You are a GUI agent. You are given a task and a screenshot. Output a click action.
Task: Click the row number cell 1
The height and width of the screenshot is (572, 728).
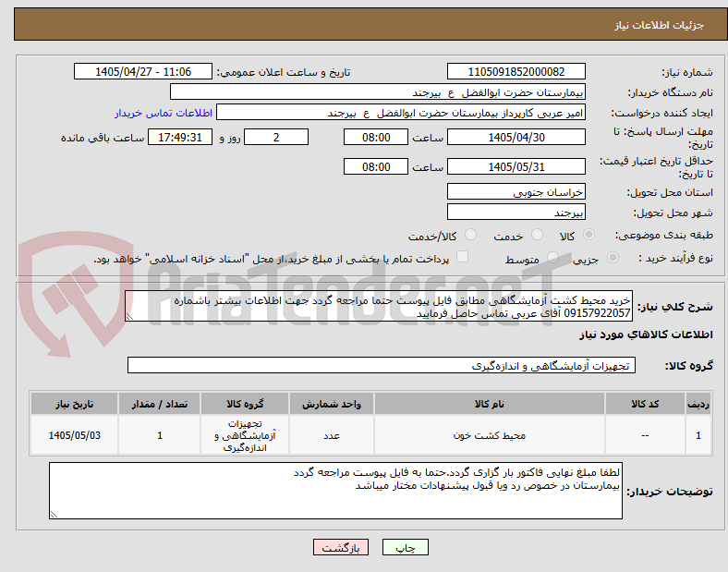[698, 435]
